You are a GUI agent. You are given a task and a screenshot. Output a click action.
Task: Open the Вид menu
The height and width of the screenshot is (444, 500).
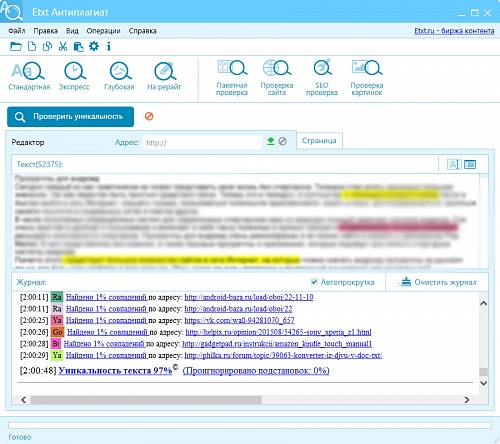click(x=72, y=31)
